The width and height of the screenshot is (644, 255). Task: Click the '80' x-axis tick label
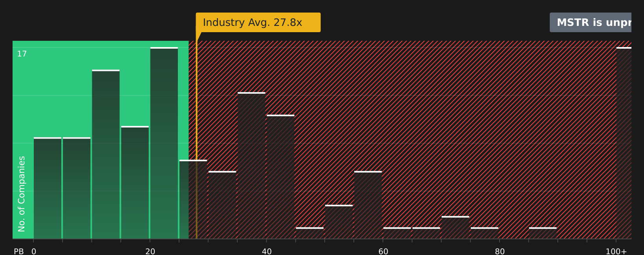[500, 251]
